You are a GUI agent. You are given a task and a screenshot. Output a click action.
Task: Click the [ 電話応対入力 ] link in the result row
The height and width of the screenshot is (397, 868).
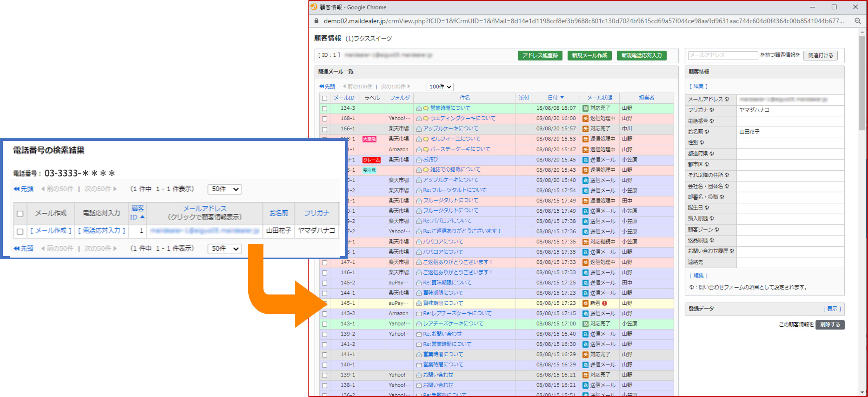(102, 231)
